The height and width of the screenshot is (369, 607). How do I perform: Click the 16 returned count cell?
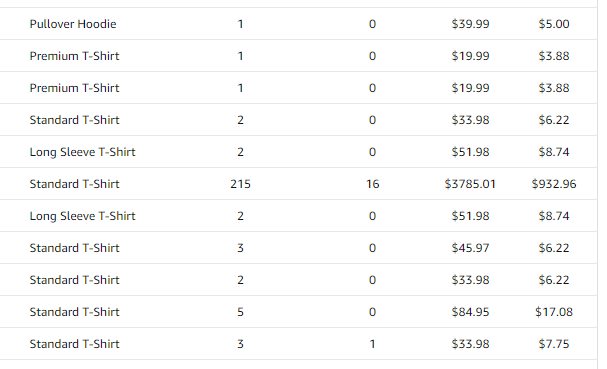pos(372,184)
